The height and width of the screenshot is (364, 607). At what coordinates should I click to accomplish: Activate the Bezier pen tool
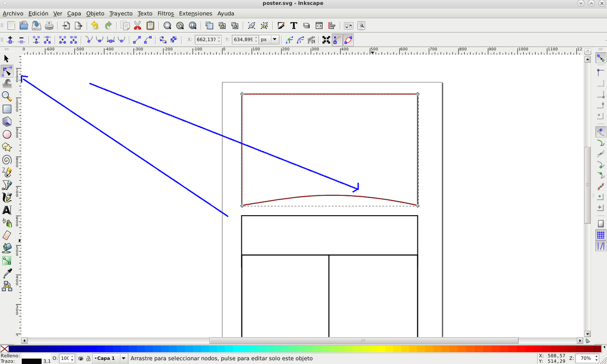point(7,185)
